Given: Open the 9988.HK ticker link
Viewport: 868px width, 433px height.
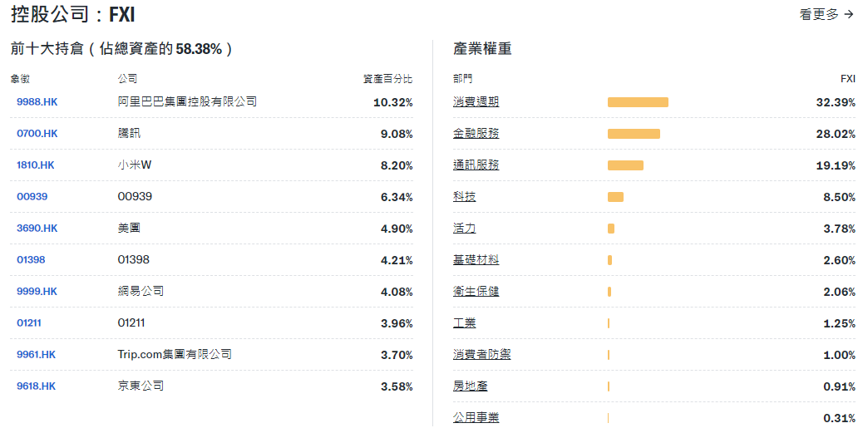Looking at the screenshot, I should click(x=37, y=102).
